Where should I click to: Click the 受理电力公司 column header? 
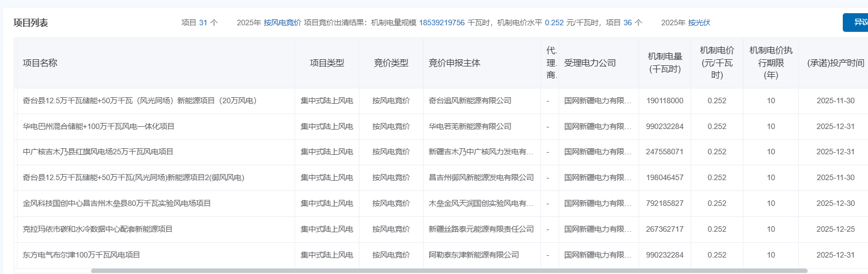click(x=590, y=63)
